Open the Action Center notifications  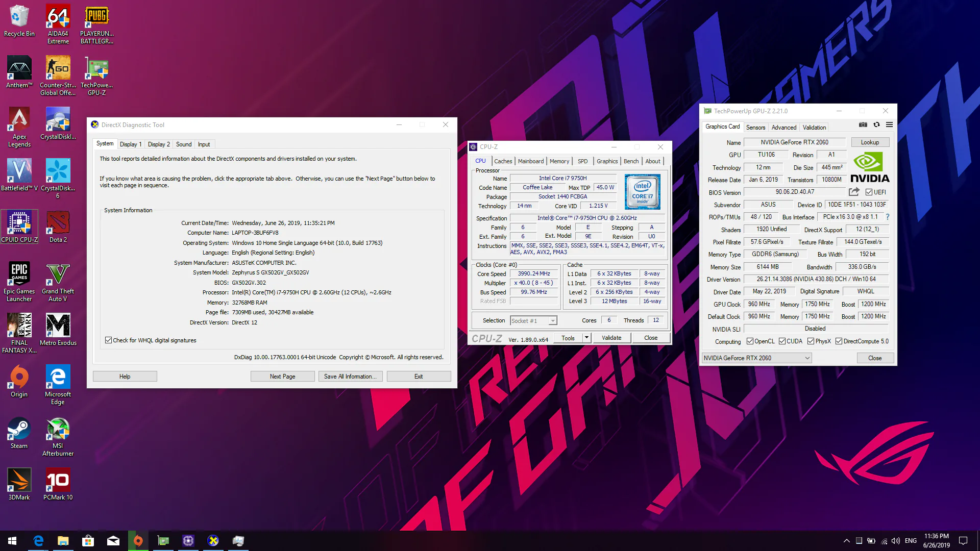pos(963,541)
